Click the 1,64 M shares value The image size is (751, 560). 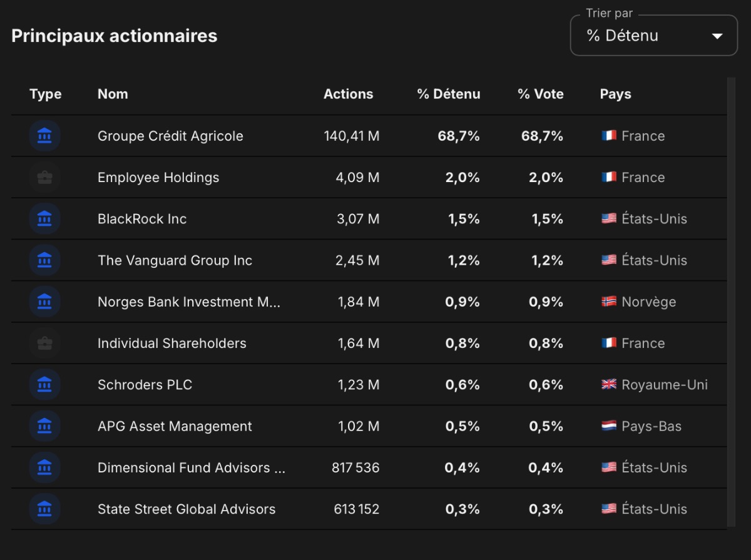click(x=359, y=344)
